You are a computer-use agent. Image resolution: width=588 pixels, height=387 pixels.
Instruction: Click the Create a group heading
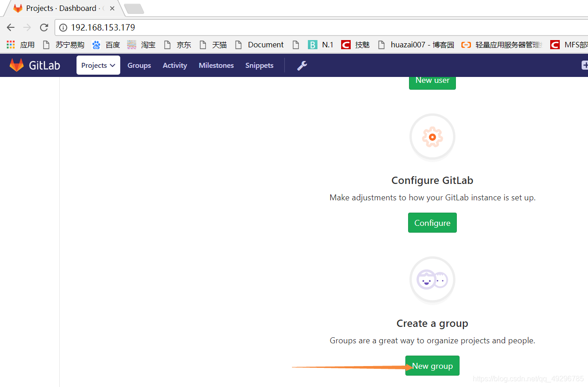tap(432, 323)
